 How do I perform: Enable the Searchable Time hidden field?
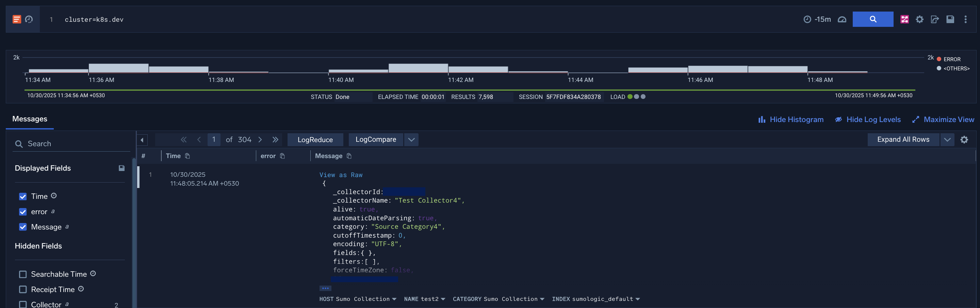click(x=23, y=274)
